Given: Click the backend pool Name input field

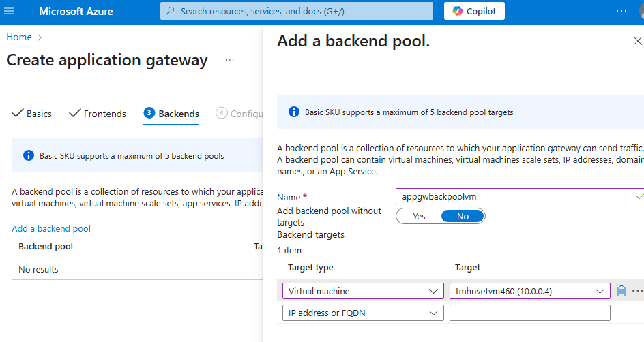Looking at the screenshot, I should click(x=514, y=196).
